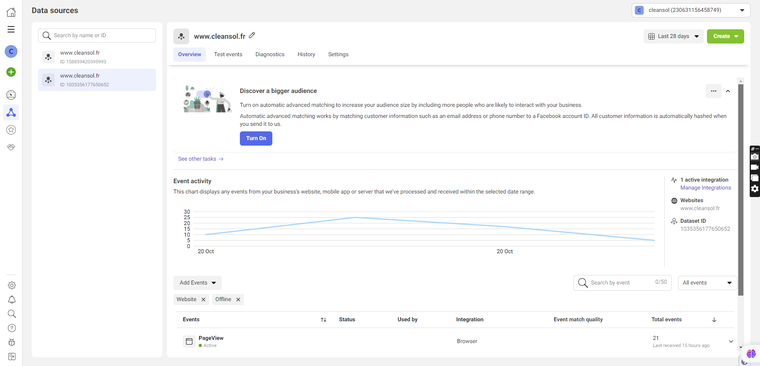
Task: Open the All events filter dropdown
Action: pyautogui.click(x=707, y=283)
